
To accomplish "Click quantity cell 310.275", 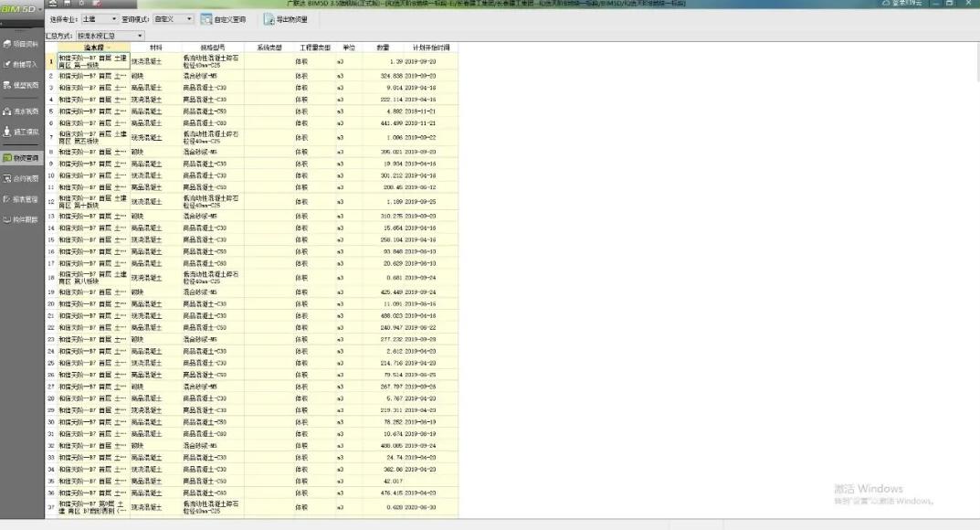I will [x=383, y=217].
